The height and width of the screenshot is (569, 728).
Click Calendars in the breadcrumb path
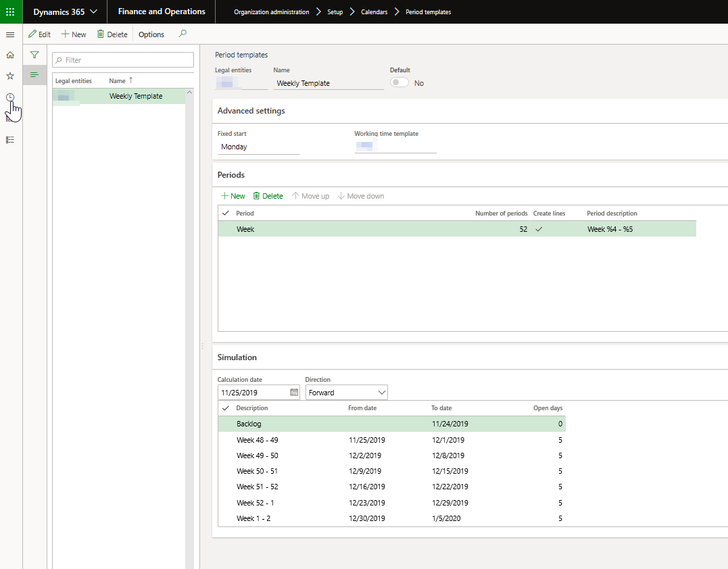374,11
